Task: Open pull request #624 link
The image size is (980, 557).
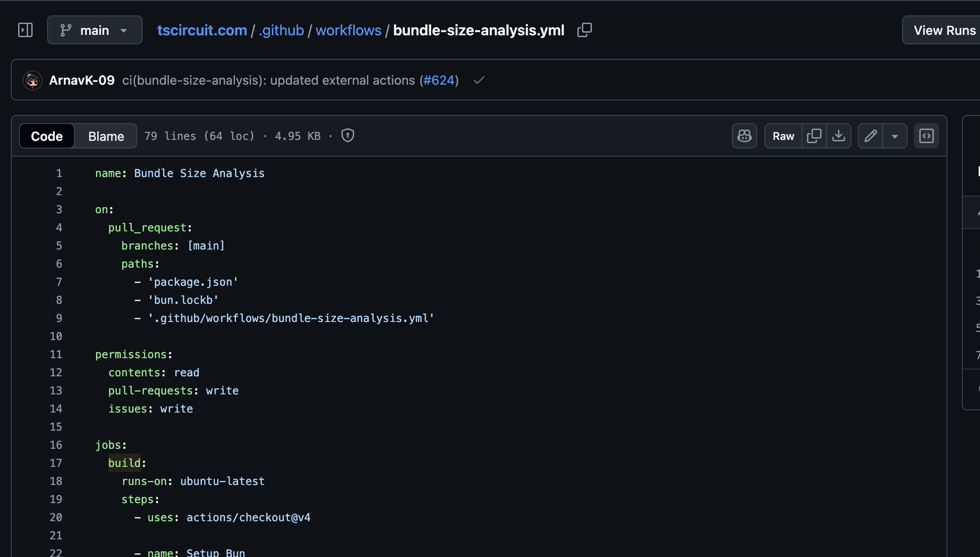Action: (438, 81)
